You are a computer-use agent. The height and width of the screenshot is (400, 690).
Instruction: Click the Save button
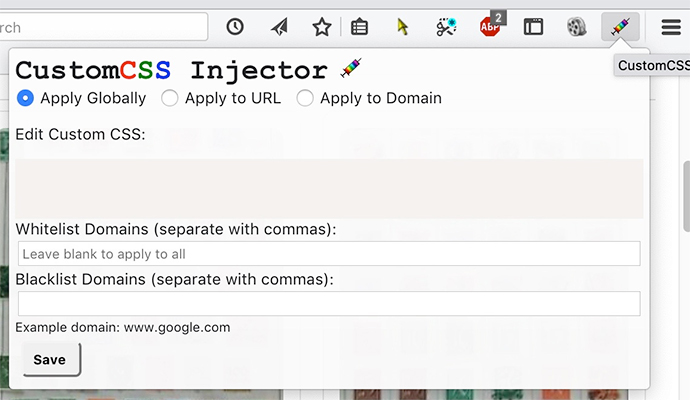[51, 360]
